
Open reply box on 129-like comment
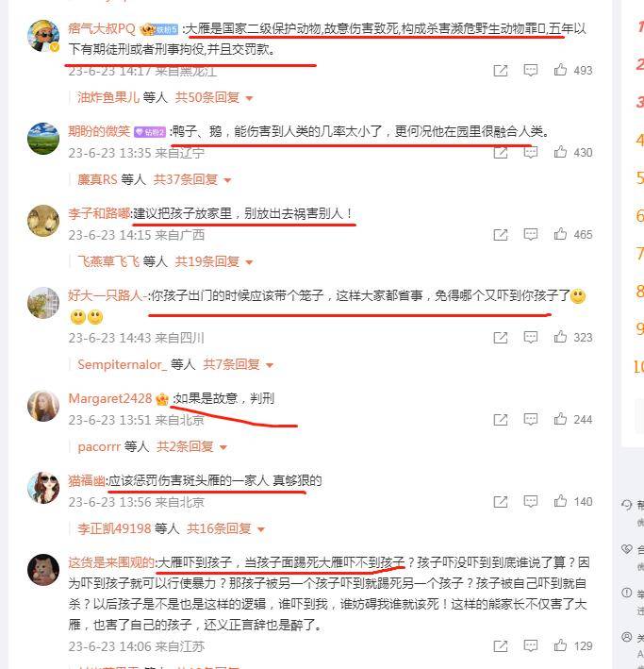coord(531,646)
